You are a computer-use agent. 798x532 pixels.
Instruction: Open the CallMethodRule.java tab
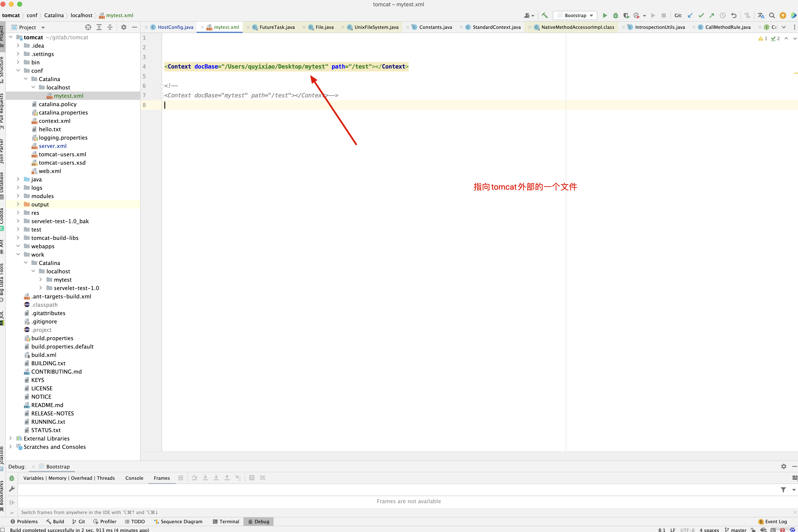(x=724, y=27)
